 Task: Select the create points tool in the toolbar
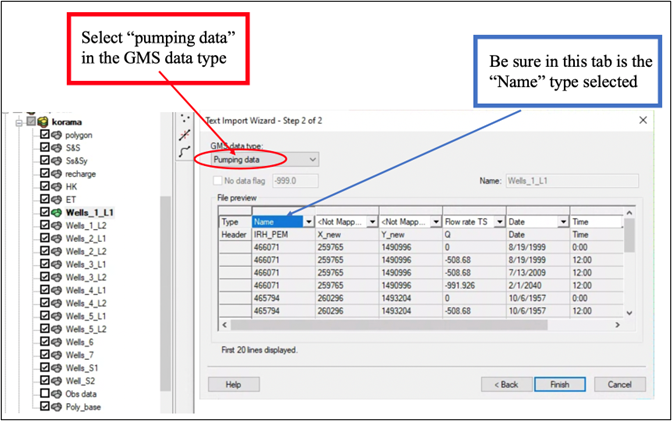pos(185,119)
